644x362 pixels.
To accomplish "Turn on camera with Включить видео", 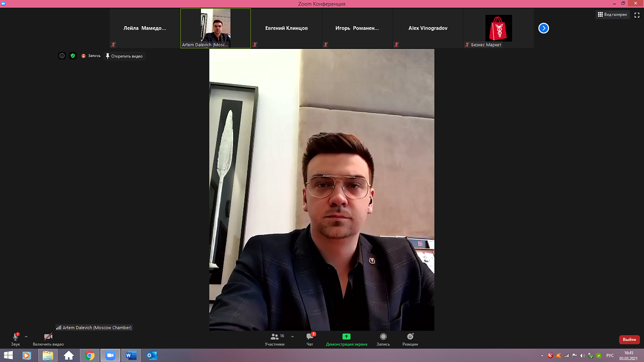I will pos(48,339).
